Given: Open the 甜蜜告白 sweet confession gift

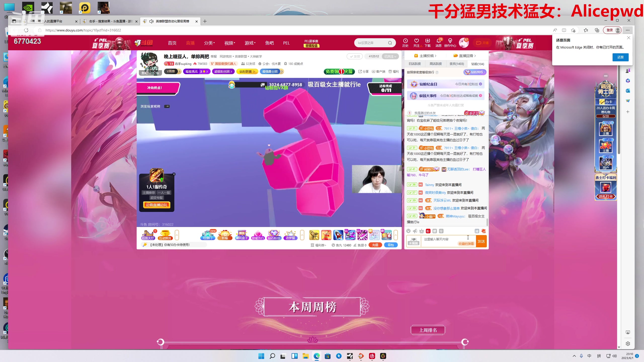Looking at the screenshot, I should [257, 235].
